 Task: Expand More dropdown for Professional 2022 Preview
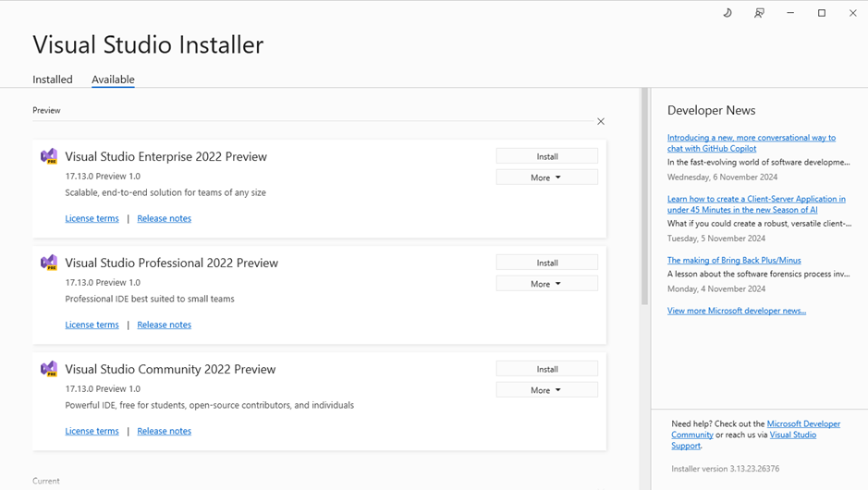coord(547,284)
